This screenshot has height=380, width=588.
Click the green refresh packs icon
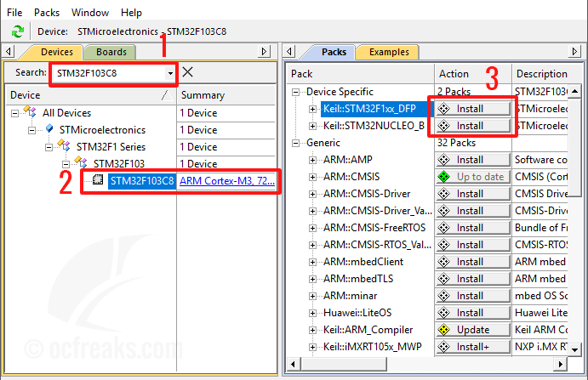coord(17,31)
